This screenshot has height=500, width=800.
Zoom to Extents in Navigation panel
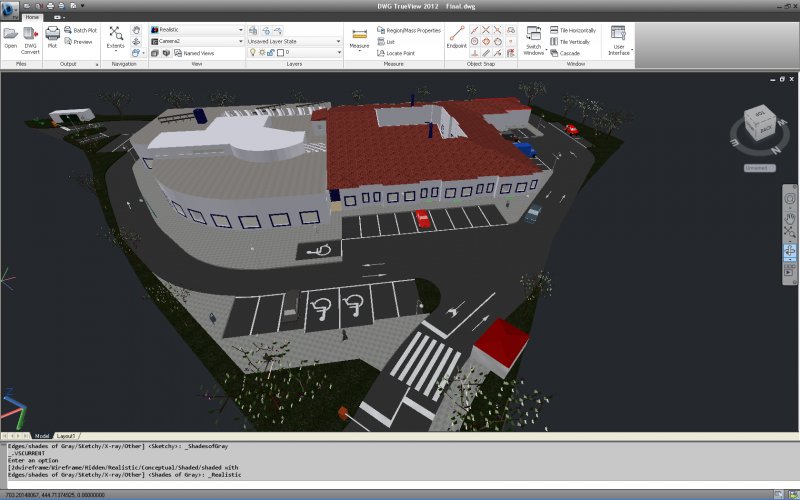[x=115, y=38]
